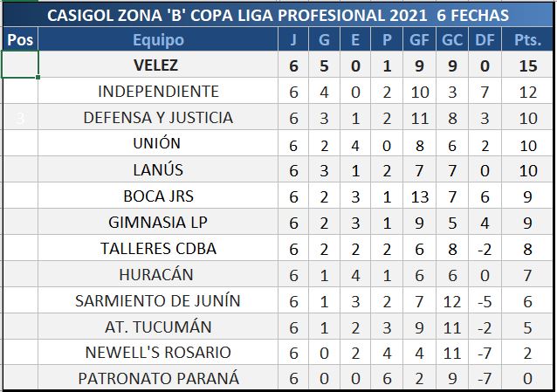Select the BOCA JRS team cell
Viewport: 557px width, 392px height.
pos(158,196)
